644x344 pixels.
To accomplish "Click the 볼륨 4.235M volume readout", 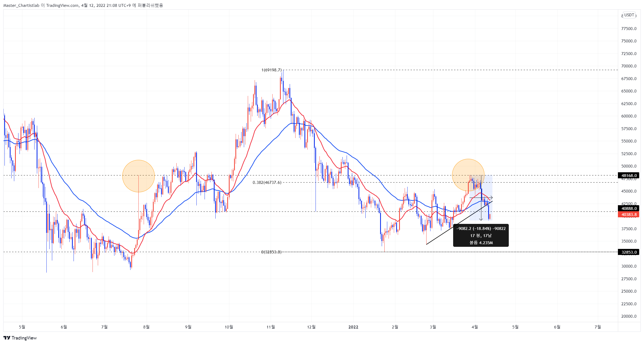I will tap(481, 243).
